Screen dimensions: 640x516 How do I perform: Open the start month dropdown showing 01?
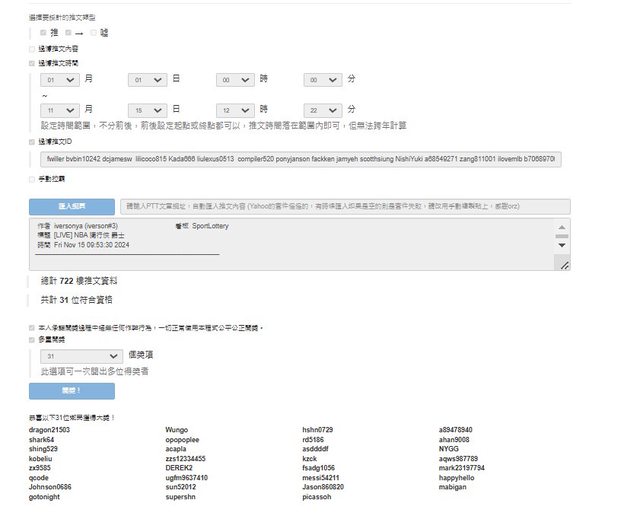[59, 79]
